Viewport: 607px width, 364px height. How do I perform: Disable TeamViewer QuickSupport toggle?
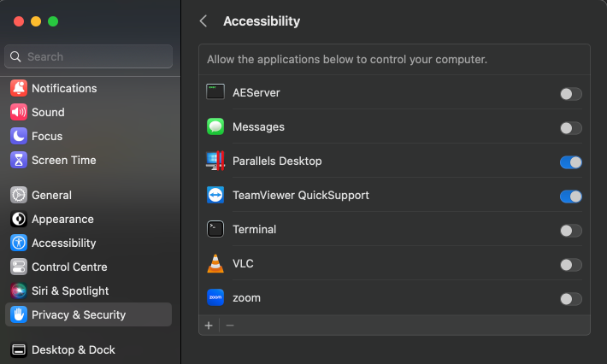click(570, 197)
